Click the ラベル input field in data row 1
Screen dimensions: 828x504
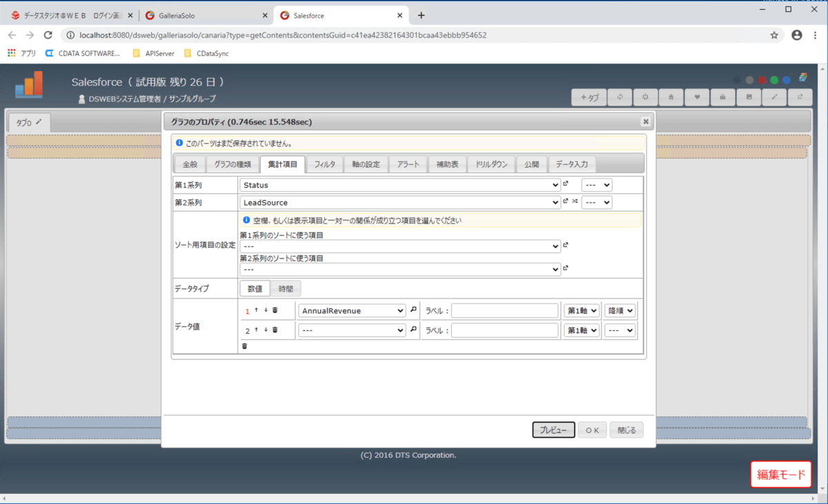coord(504,311)
